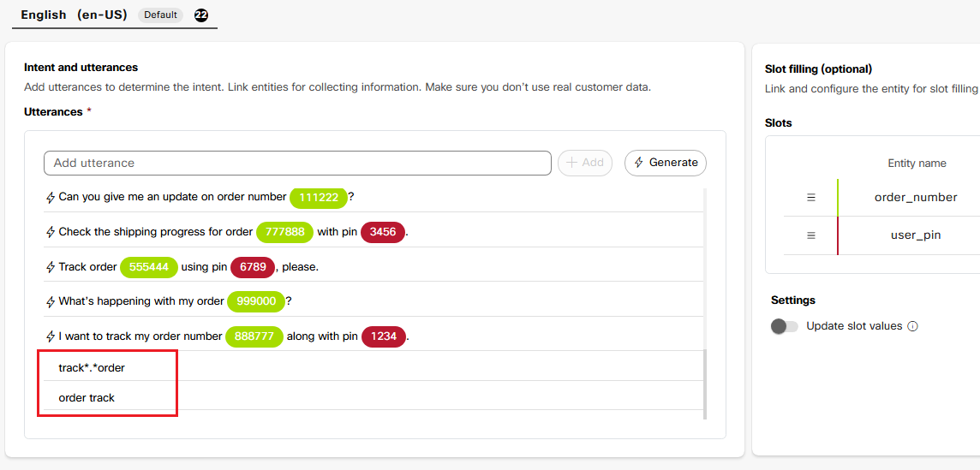
Task: Click the Generate utterances button
Action: [666, 163]
